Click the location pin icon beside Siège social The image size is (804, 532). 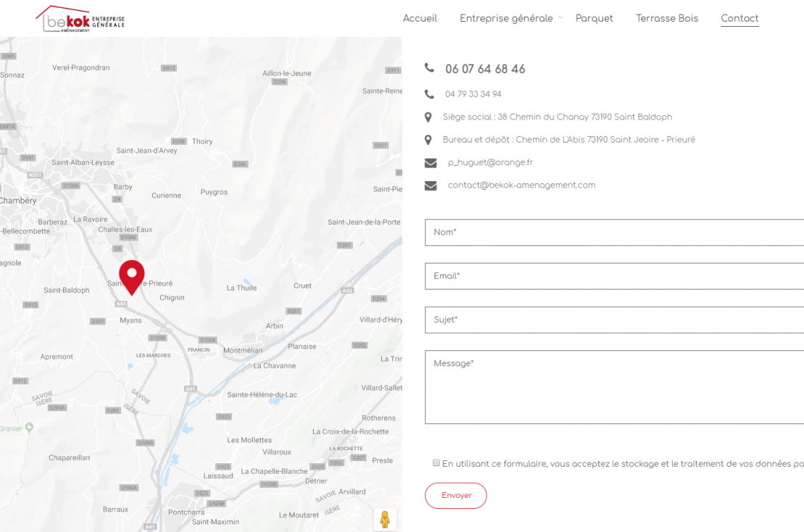[x=428, y=117]
